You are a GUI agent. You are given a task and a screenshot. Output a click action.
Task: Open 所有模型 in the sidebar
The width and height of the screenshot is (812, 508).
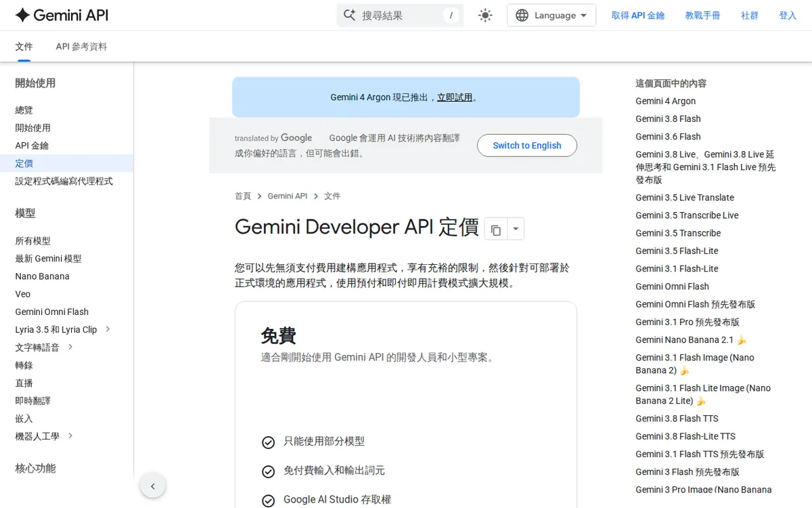(32, 240)
